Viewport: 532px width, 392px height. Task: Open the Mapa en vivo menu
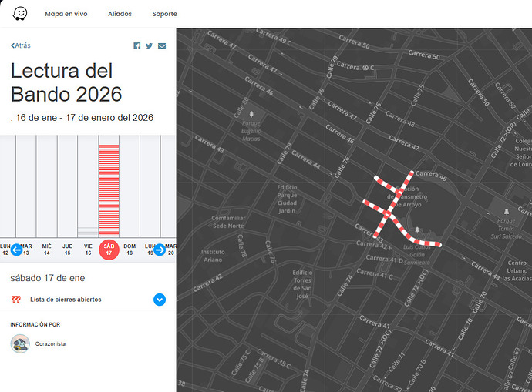coord(66,14)
